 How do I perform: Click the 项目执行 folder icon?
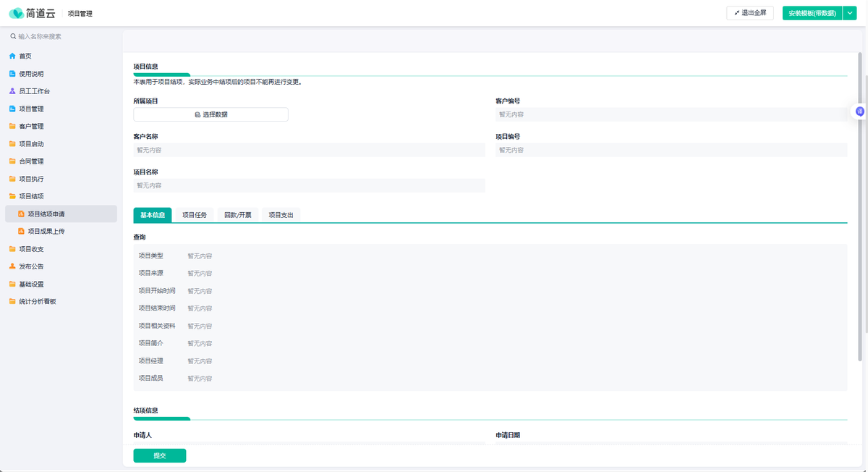(x=12, y=179)
